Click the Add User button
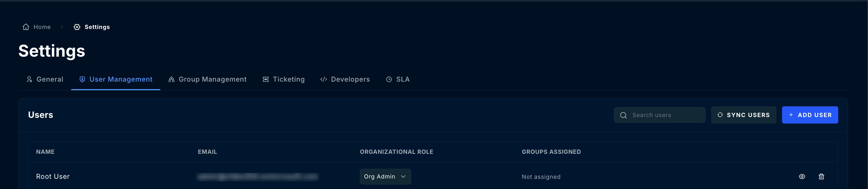The height and width of the screenshot is (189, 868). [x=810, y=115]
